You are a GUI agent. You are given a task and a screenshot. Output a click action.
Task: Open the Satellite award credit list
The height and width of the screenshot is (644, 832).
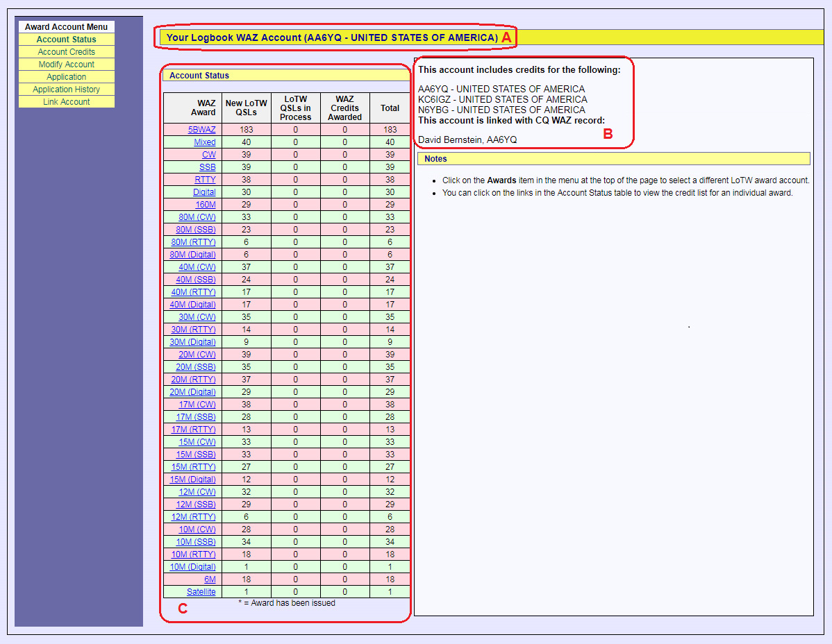pyautogui.click(x=201, y=592)
